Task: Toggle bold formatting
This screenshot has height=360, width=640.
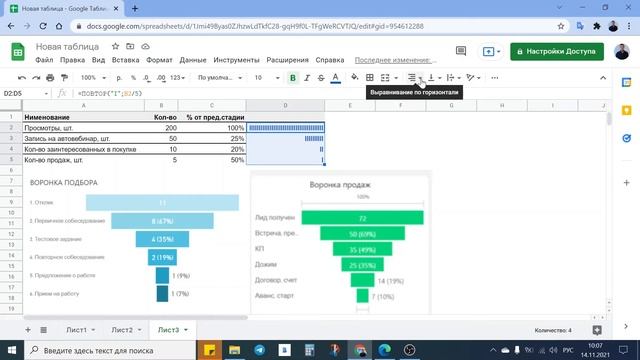Action: tap(293, 78)
